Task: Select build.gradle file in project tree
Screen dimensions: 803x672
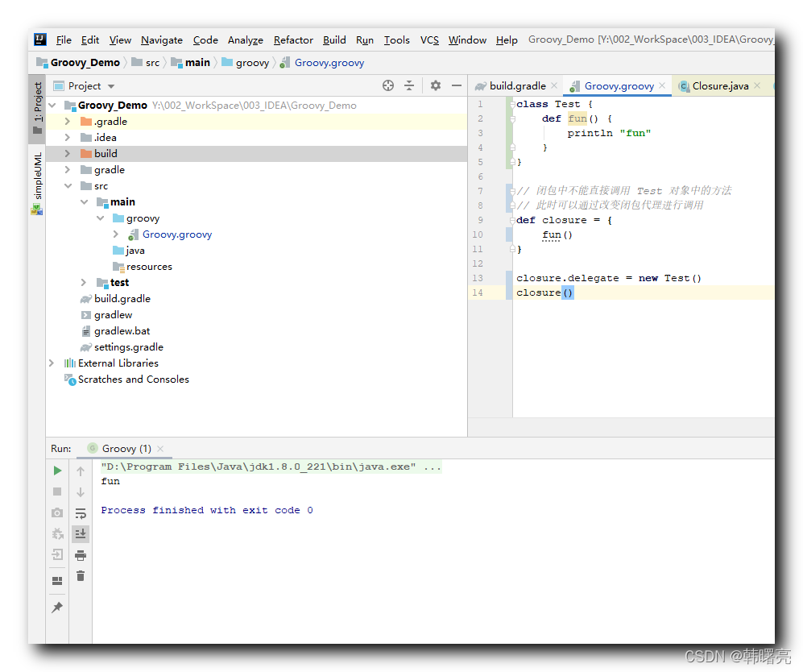Action: [x=122, y=299]
